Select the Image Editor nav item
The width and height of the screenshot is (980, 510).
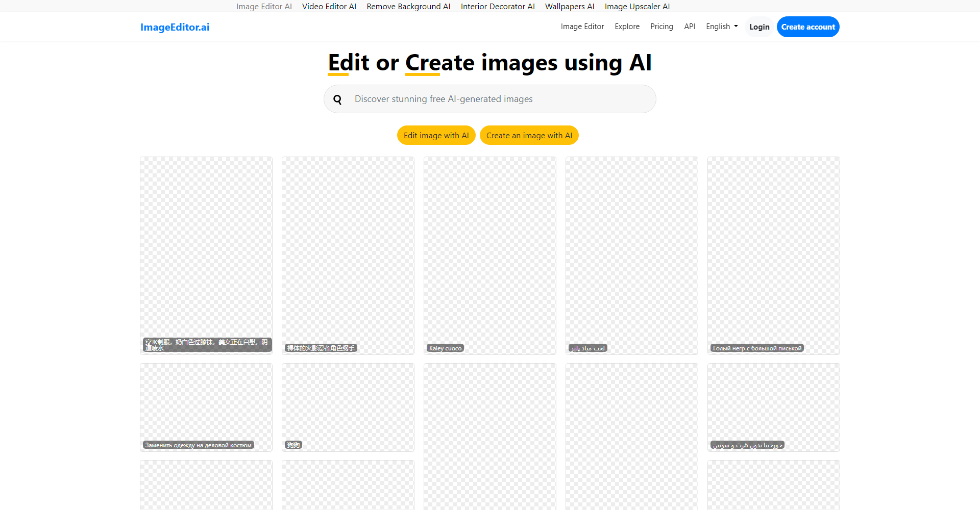point(582,27)
